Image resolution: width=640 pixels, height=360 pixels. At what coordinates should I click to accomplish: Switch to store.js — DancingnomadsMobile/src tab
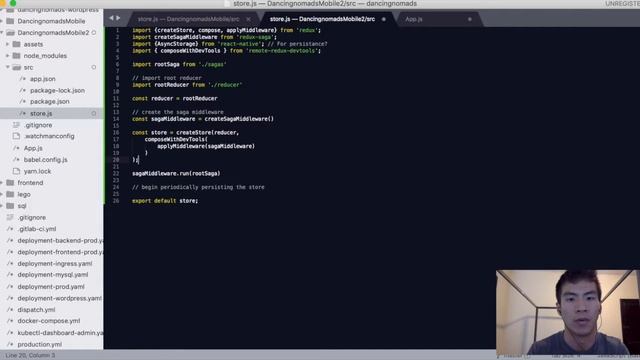(189, 19)
